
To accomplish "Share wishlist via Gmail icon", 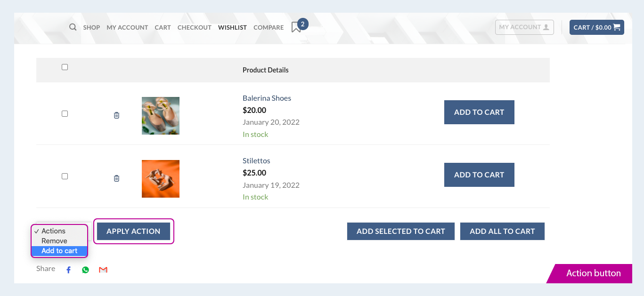I will [x=103, y=270].
